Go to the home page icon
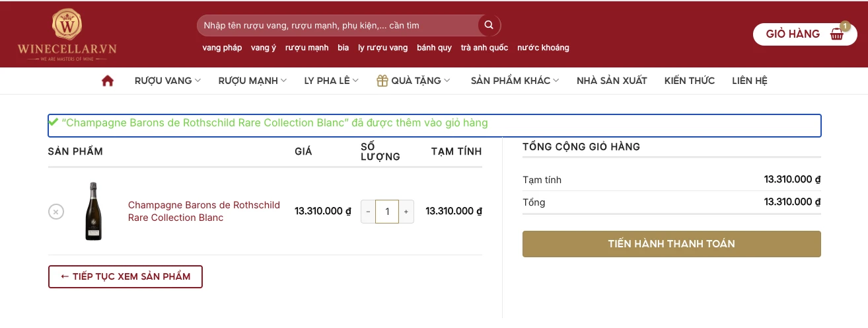This screenshot has width=868, height=328. [x=108, y=81]
